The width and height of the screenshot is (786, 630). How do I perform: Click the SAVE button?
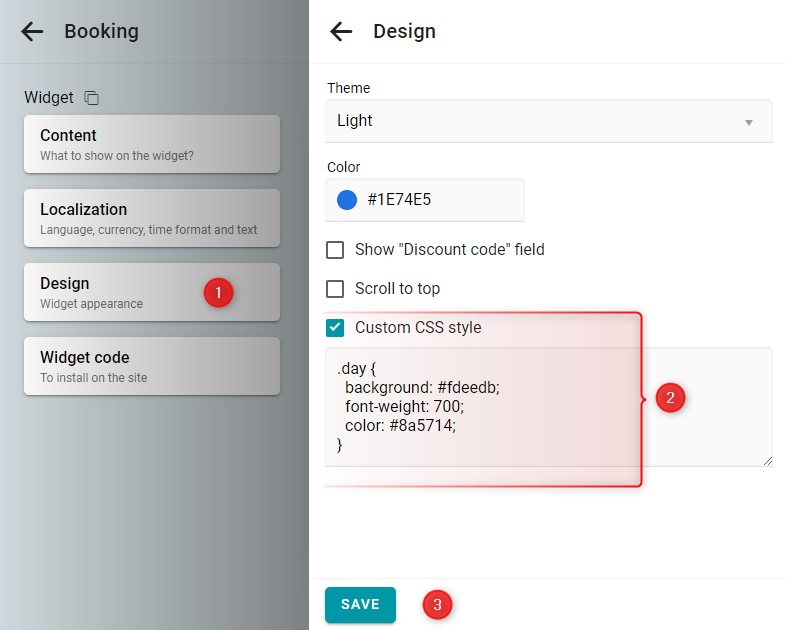coord(360,604)
